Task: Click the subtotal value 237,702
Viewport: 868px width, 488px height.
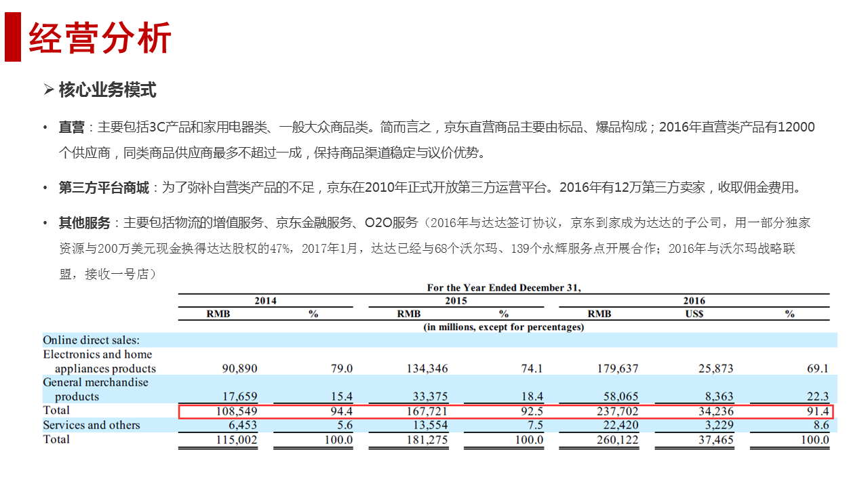Action: 618,411
